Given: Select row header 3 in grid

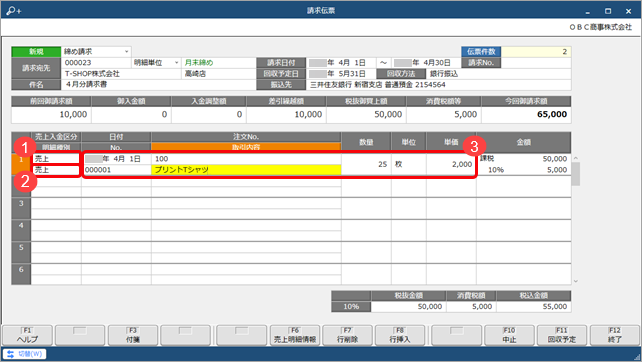Looking at the screenshot, I should (21, 208).
